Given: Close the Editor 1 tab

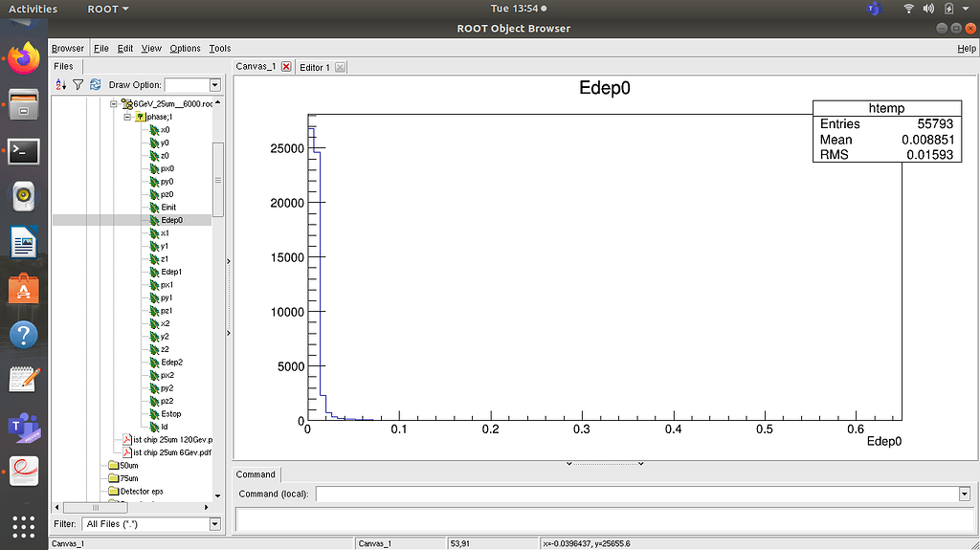Looking at the screenshot, I should pyautogui.click(x=340, y=67).
